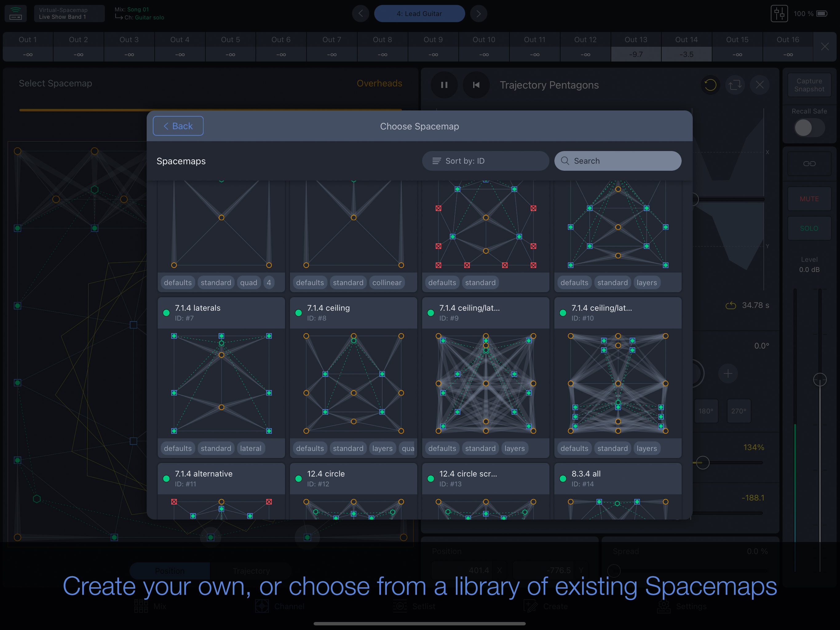Click the collinear tag

point(386,282)
